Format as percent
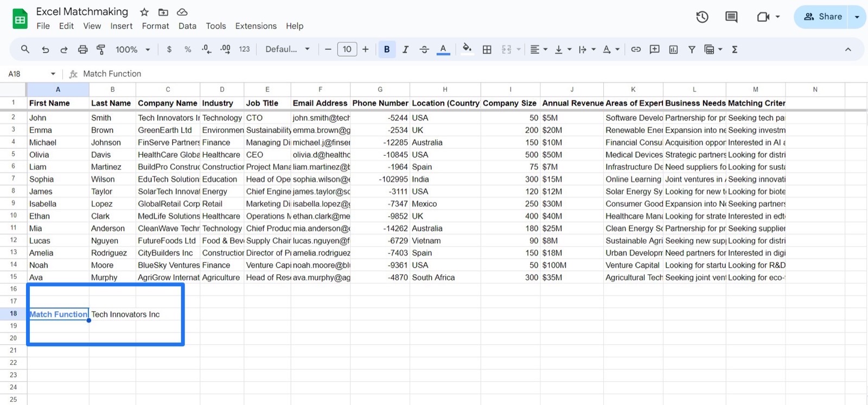This screenshot has height=405, width=868. click(188, 49)
